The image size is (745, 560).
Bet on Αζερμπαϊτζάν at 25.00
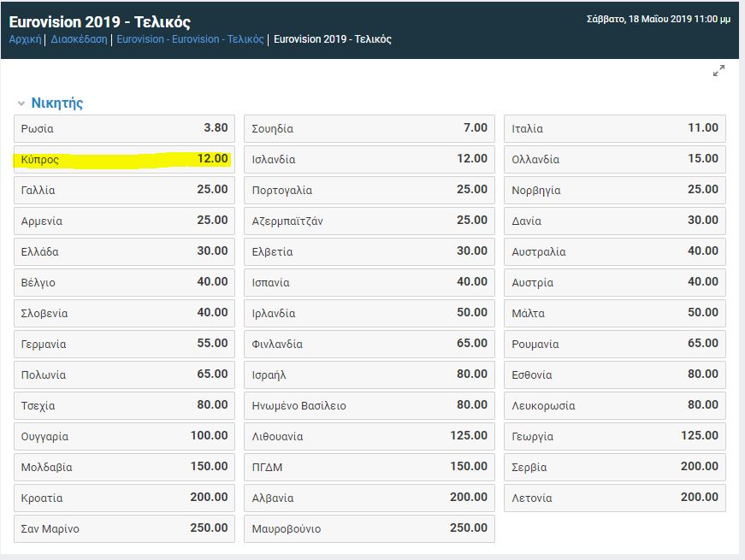[x=370, y=221]
